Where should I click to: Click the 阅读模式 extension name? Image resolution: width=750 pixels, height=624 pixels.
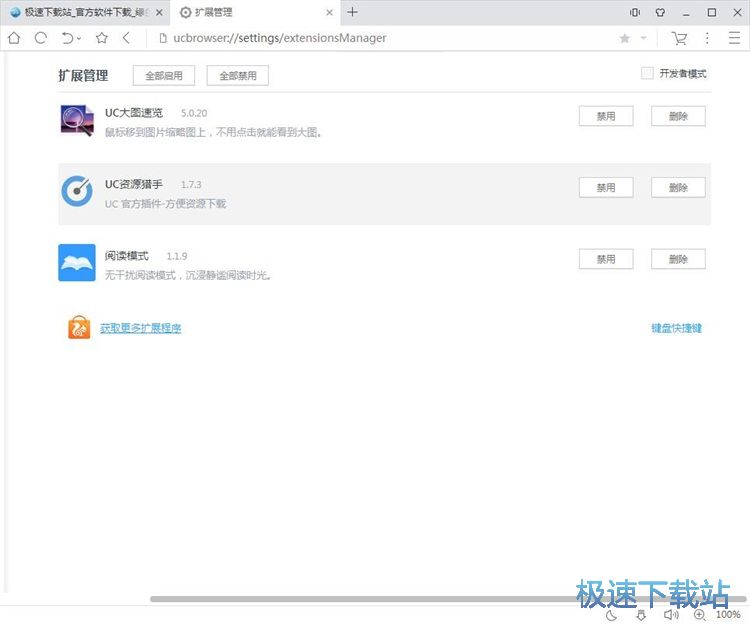point(127,256)
